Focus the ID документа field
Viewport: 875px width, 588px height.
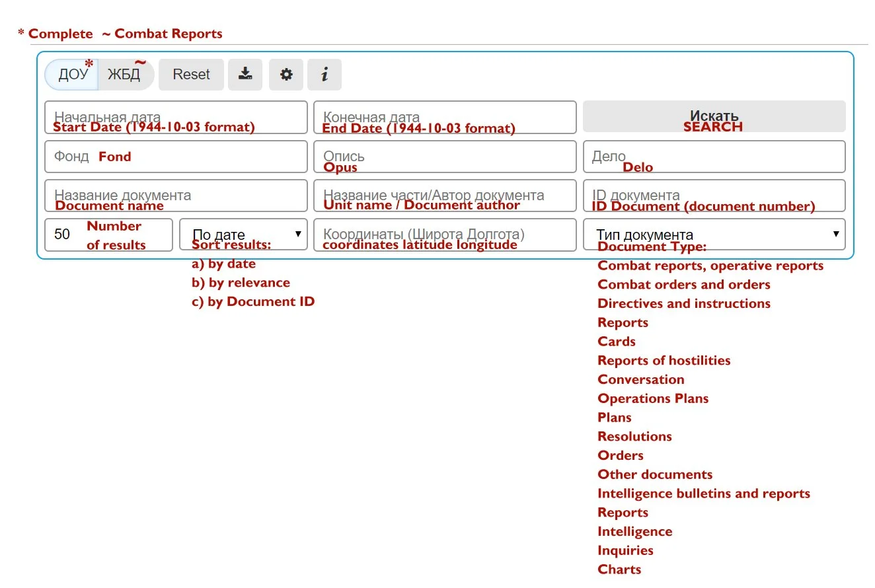click(714, 196)
